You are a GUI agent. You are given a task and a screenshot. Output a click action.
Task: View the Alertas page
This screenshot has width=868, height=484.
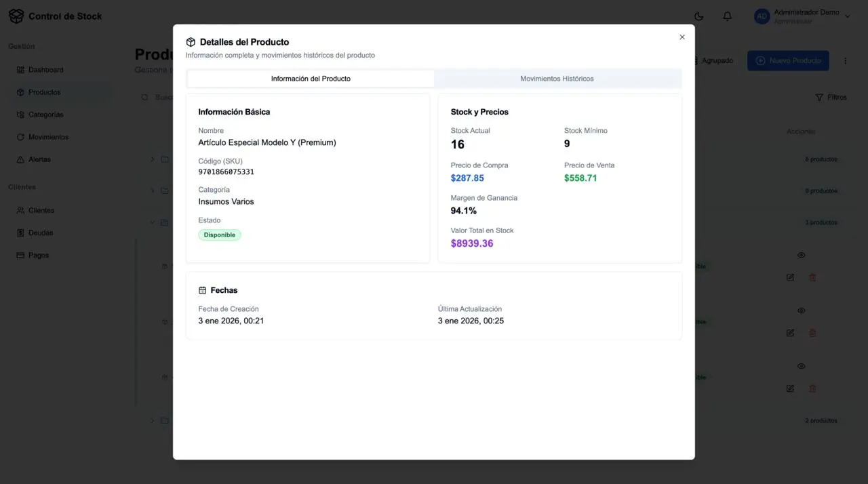[41, 159]
